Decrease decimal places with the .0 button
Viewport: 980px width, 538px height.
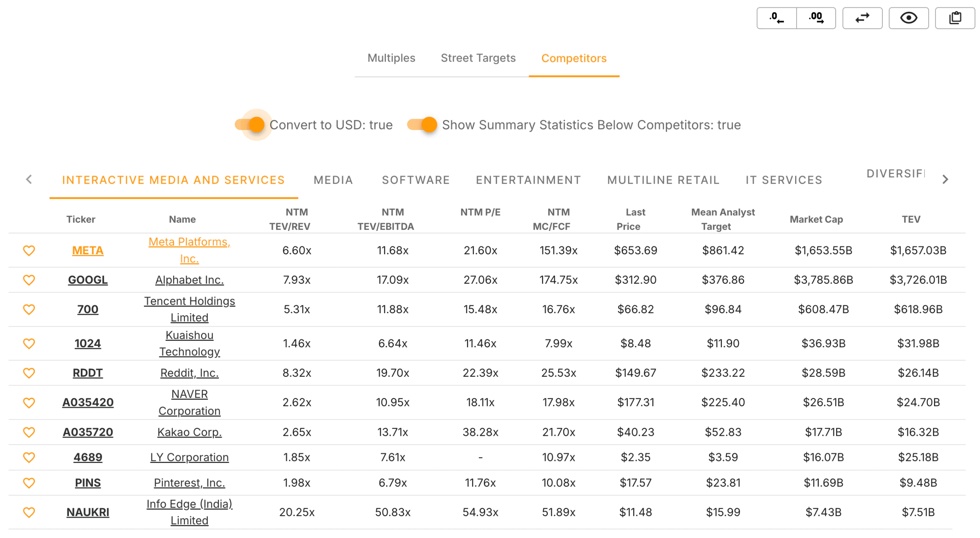(776, 18)
